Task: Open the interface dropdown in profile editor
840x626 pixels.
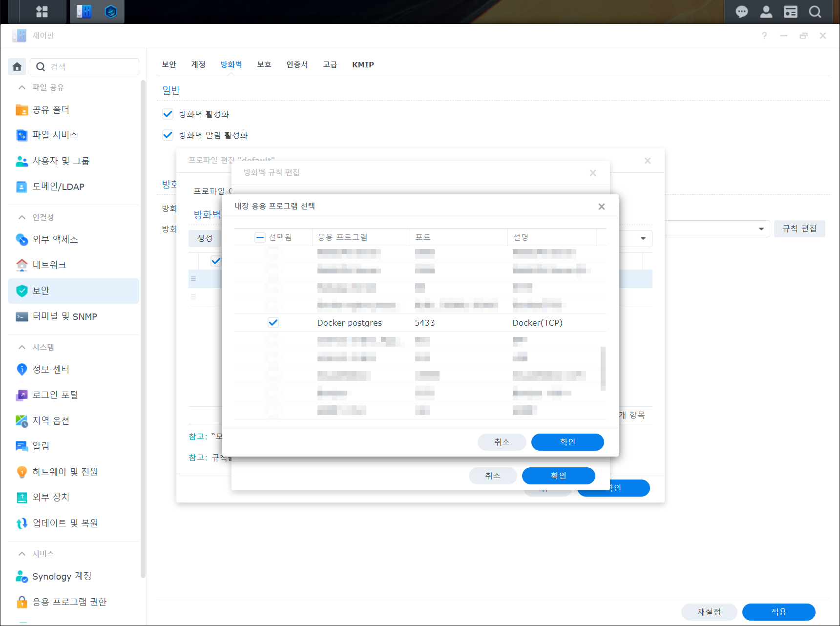Action: (x=643, y=238)
